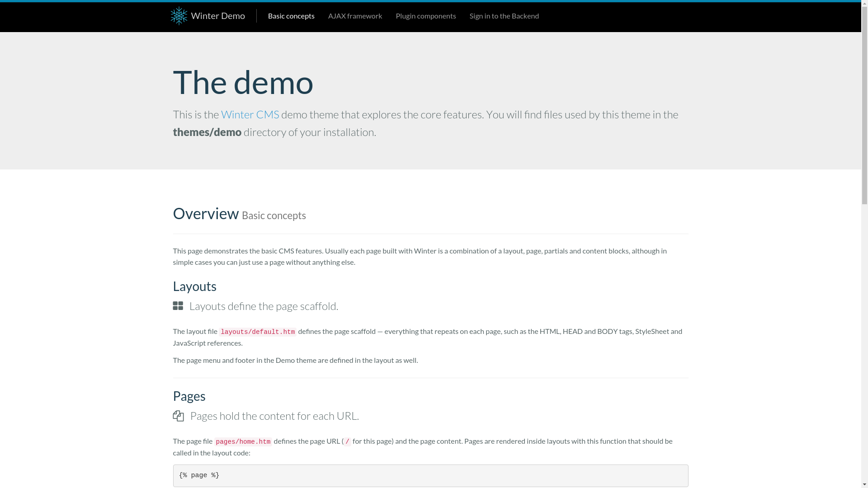Click Sign in to the Backend
This screenshot has width=868, height=488.
[504, 16]
